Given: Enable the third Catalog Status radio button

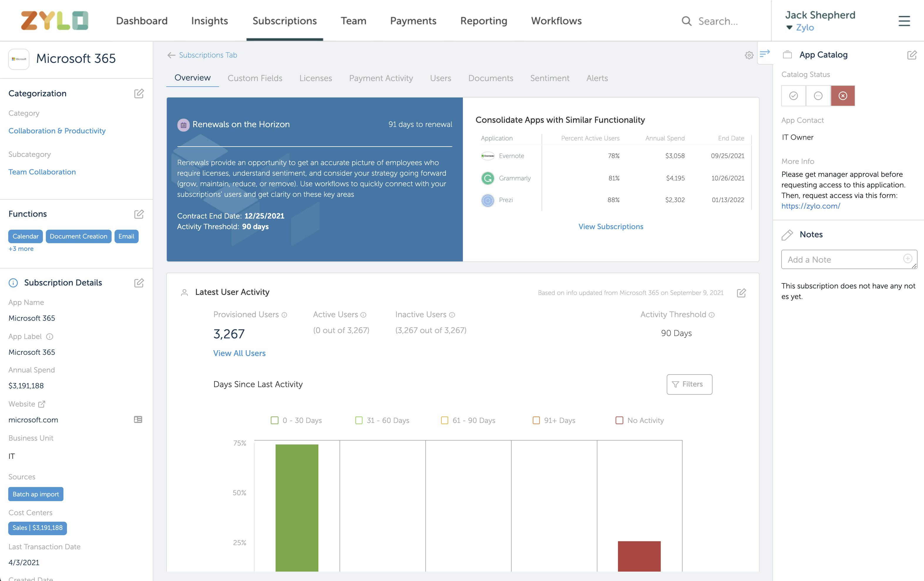Looking at the screenshot, I should [842, 95].
